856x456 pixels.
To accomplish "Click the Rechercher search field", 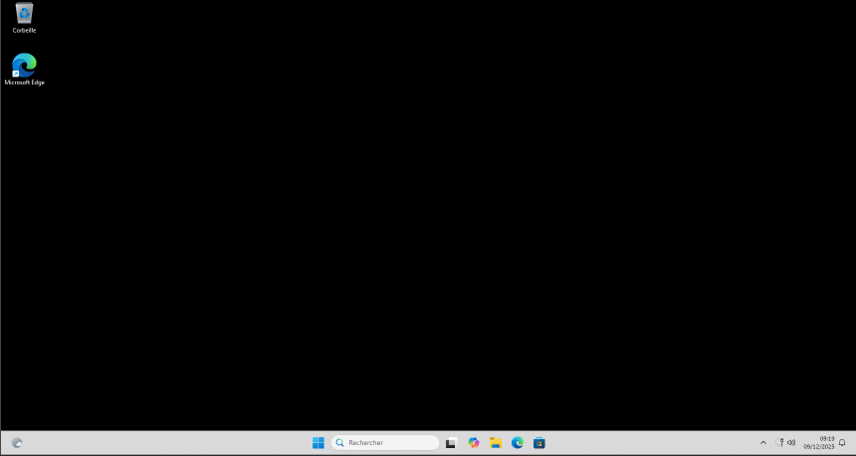I will 390,443.
